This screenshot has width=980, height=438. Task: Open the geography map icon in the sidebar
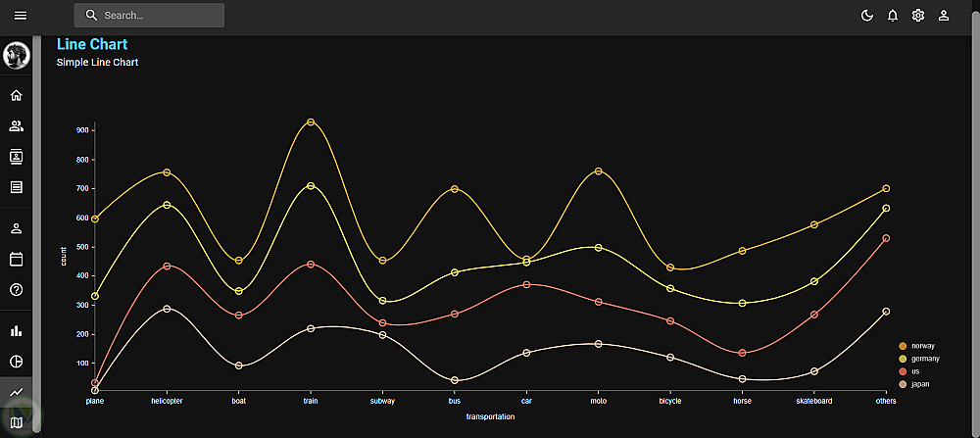[17, 423]
